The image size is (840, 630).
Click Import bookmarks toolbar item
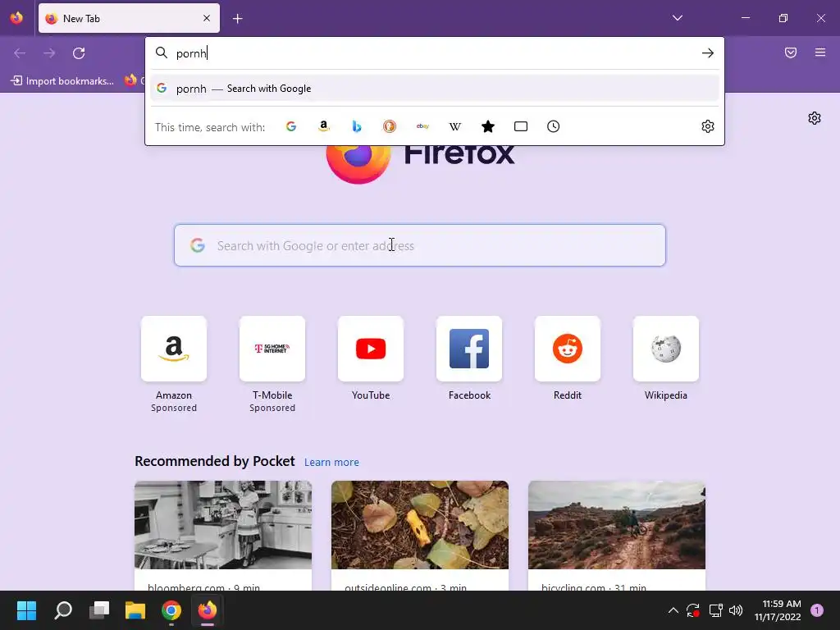pos(62,81)
